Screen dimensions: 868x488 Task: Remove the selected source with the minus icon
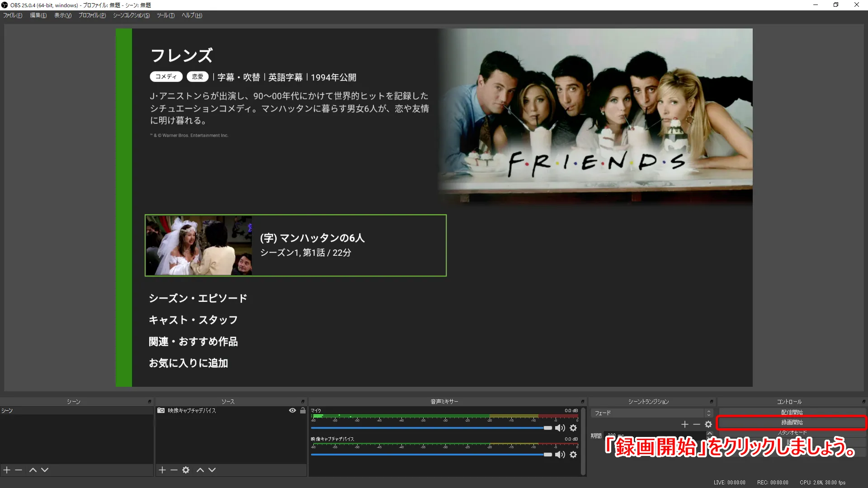pyautogui.click(x=174, y=470)
